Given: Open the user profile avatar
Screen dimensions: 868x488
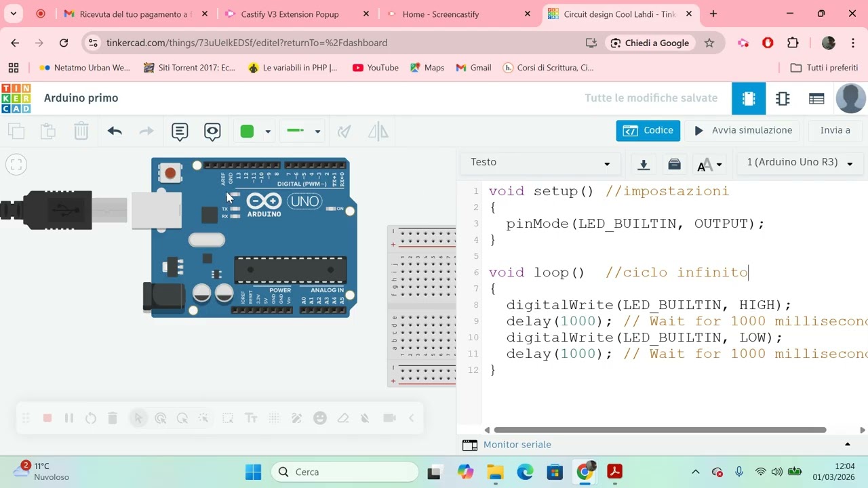Looking at the screenshot, I should coord(850,98).
